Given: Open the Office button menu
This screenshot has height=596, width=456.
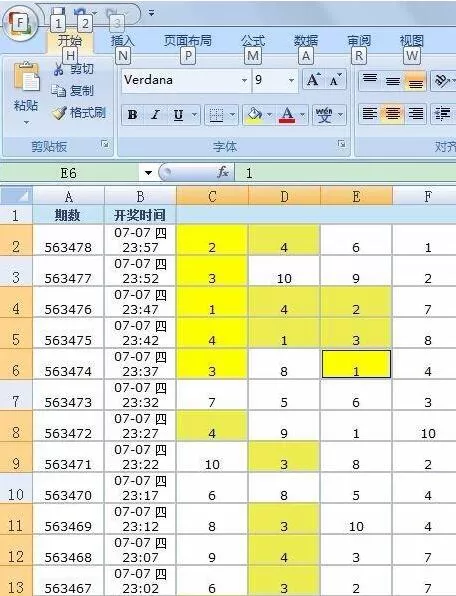Looking at the screenshot, I should (21, 24).
